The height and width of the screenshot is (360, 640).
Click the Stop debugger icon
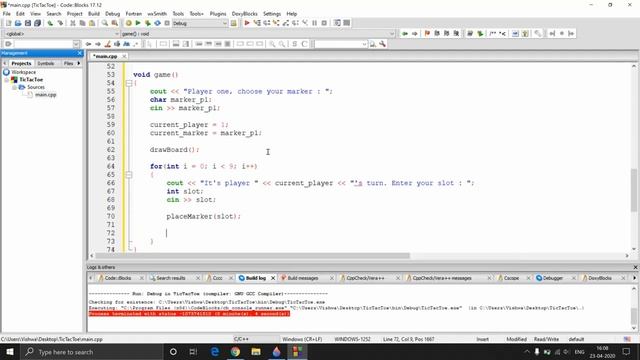[x=324, y=23]
